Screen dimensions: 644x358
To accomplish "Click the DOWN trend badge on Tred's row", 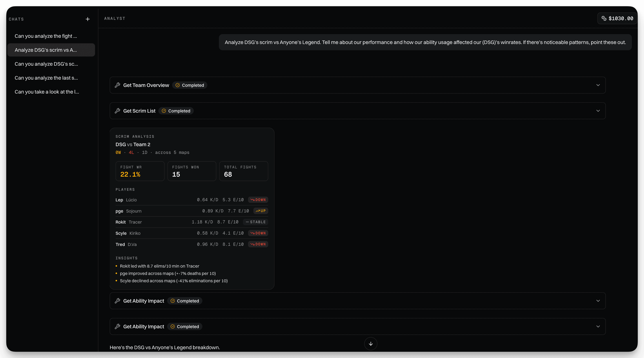I will (258, 244).
